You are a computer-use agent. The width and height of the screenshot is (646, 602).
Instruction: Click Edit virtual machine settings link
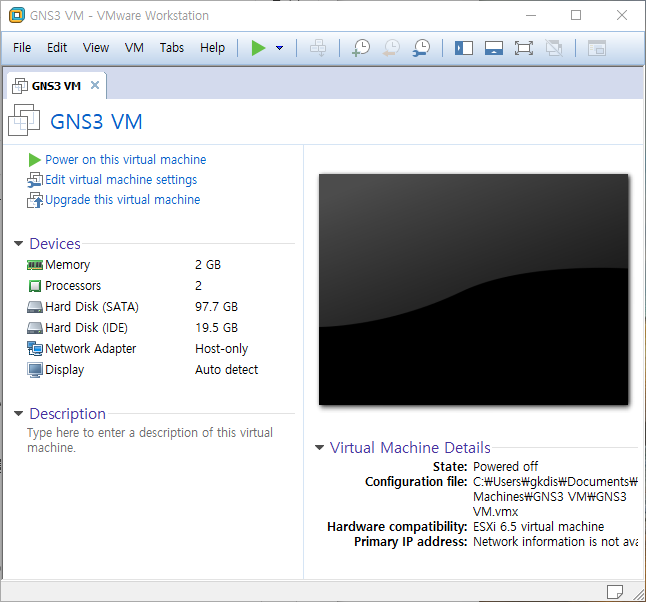point(121,180)
